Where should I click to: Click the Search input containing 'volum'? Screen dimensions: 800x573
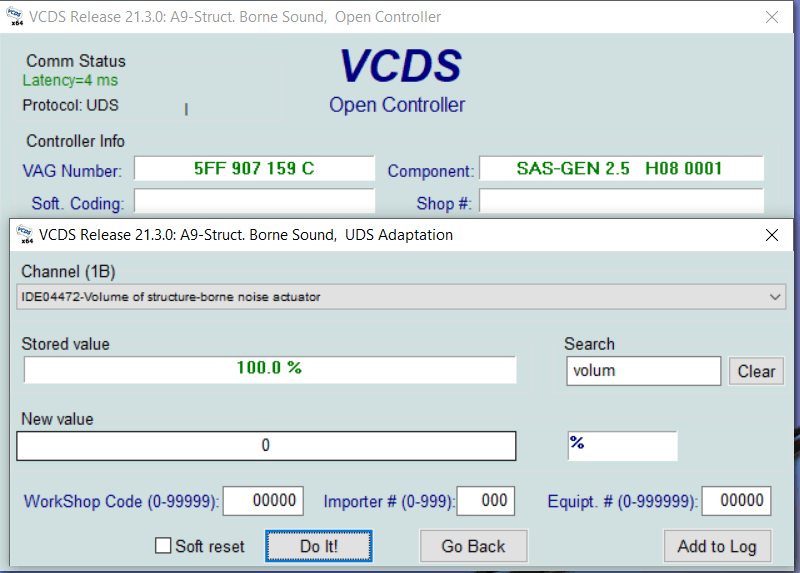click(x=643, y=371)
